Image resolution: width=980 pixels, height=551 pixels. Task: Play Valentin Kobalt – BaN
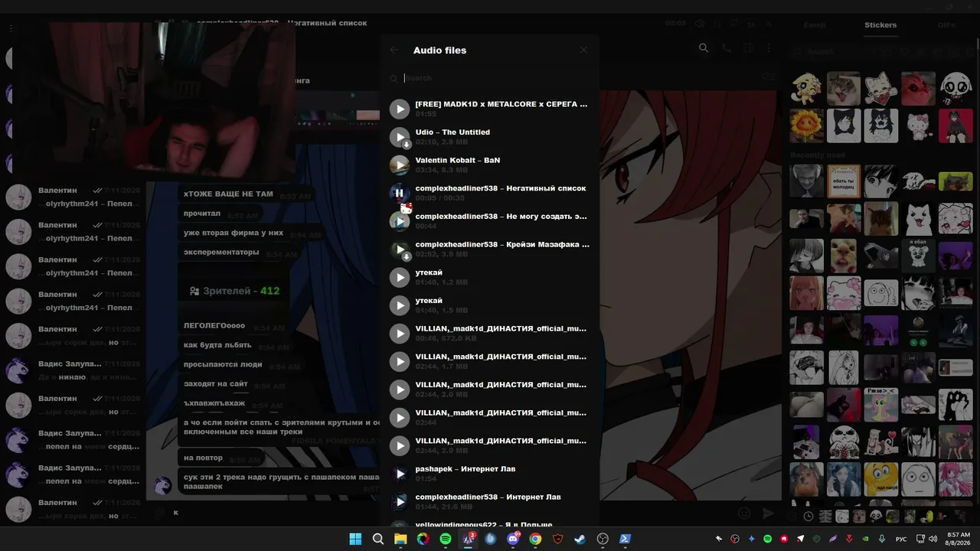point(400,165)
